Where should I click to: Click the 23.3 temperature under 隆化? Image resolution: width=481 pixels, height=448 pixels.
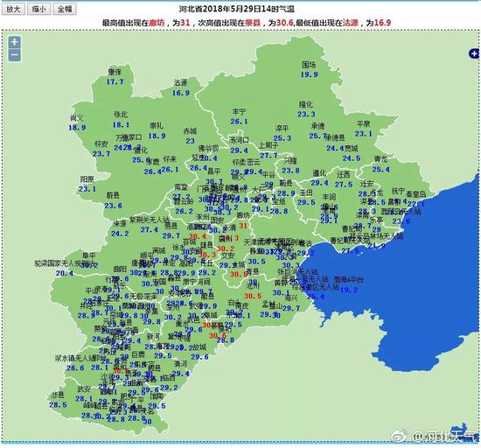(306, 114)
